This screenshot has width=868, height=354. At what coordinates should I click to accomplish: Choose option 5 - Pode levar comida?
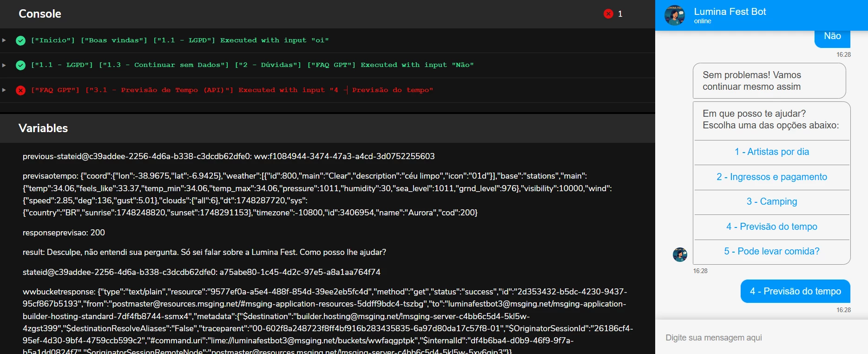coord(772,252)
